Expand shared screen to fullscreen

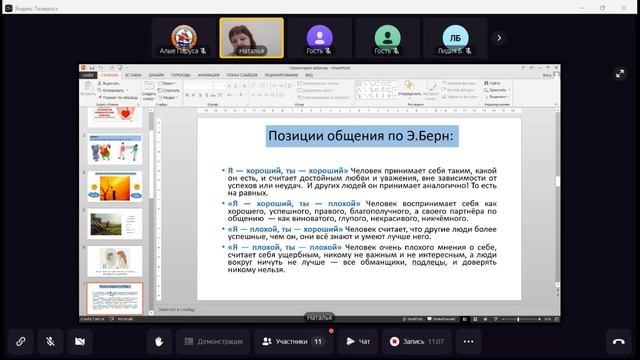coord(620,74)
